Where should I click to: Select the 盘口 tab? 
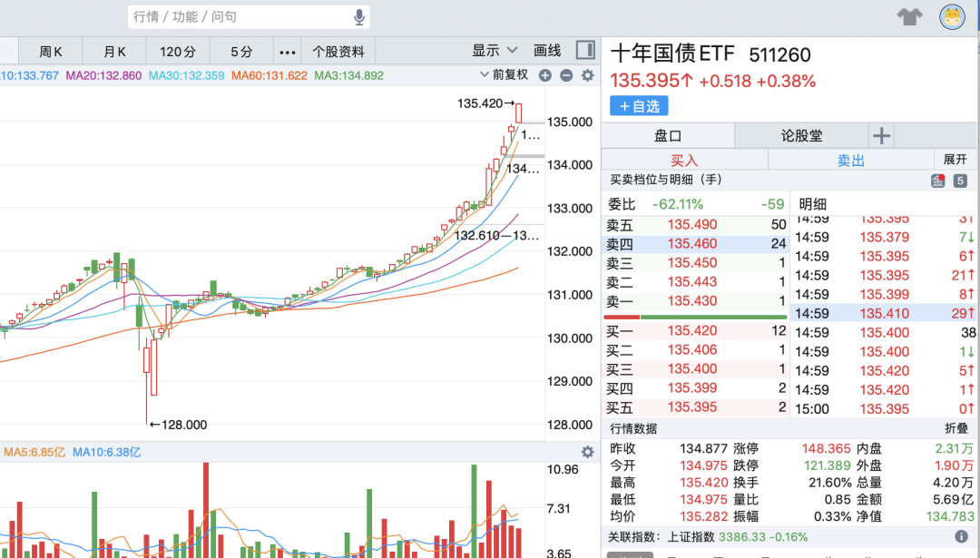[x=668, y=135]
